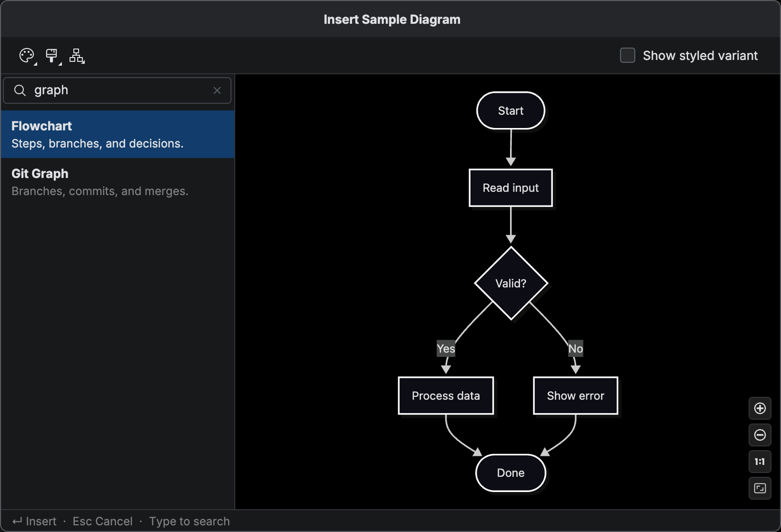Zoom out of the diagram preview
The width and height of the screenshot is (781, 532).
pos(760,435)
